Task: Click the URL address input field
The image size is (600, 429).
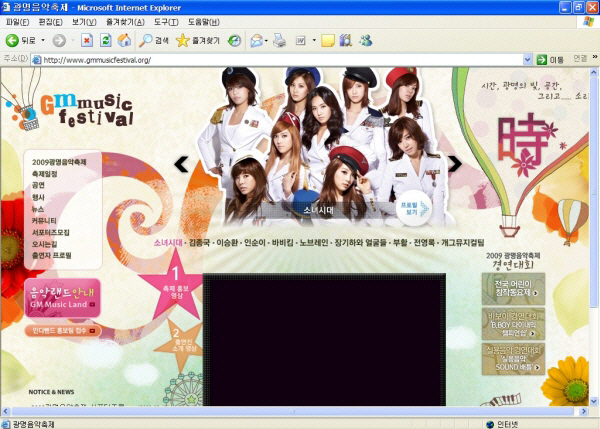Action: point(280,60)
